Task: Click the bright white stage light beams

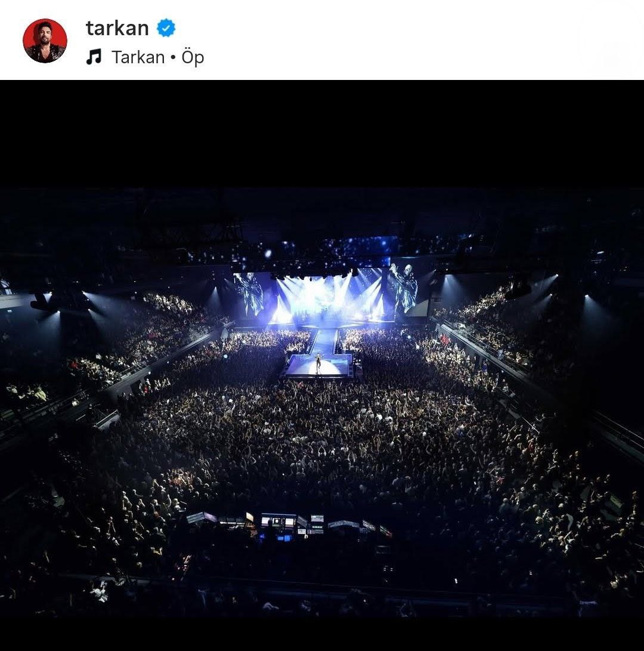Action: (x=329, y=297)
